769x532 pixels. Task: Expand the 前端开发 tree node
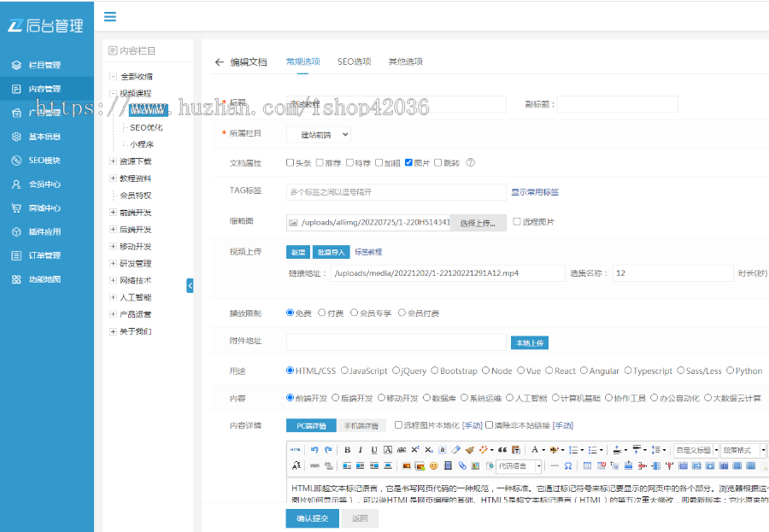point(113,213)
